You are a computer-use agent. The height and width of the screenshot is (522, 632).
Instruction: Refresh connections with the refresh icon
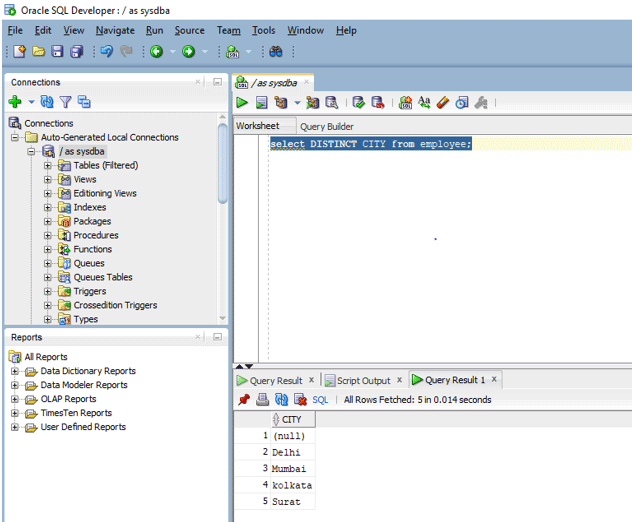(x=47, y=102)
